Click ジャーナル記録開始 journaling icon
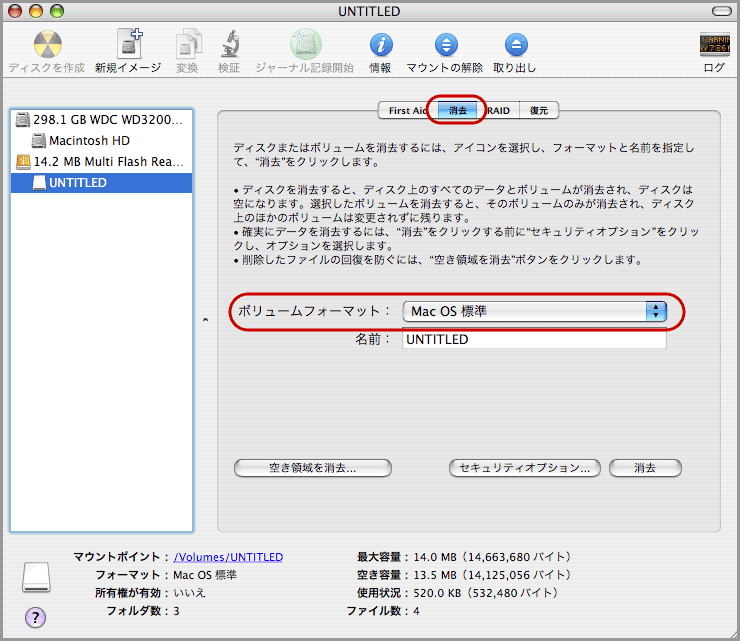 306,44
